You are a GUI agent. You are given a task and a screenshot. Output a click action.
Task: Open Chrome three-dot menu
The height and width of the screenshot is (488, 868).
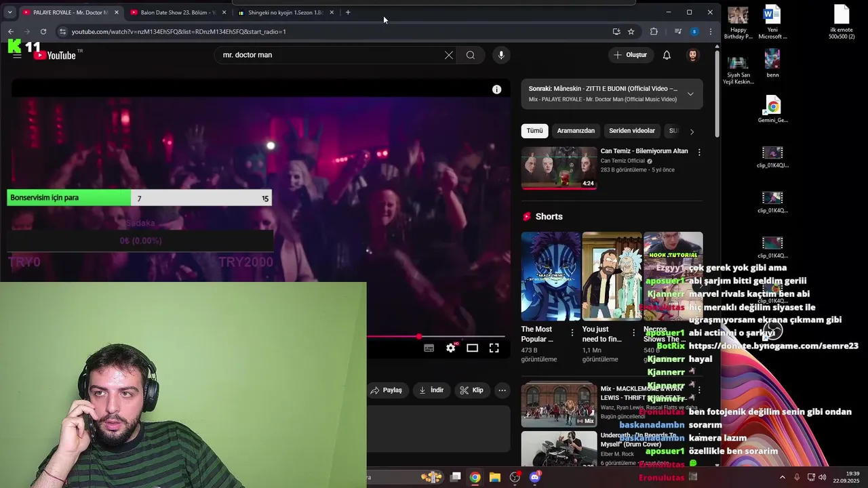(x=710, y=31)
